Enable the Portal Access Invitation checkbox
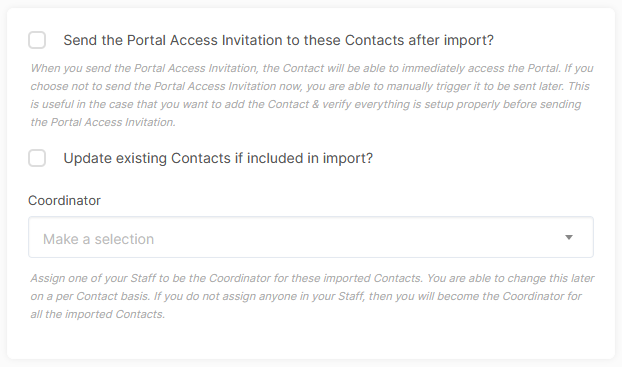The image size is (622, 367). pos(37,40)
